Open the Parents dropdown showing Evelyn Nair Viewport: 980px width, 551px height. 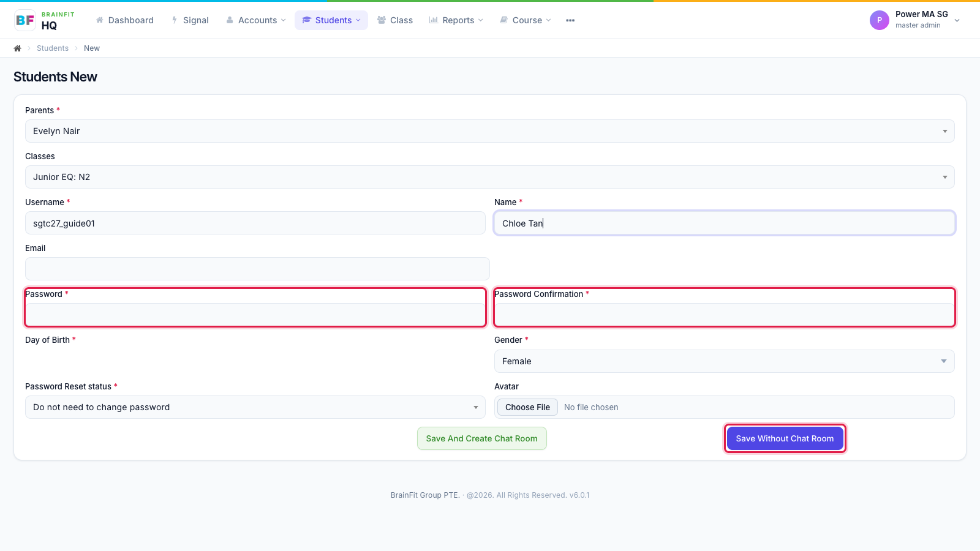(x=490, y=131)
